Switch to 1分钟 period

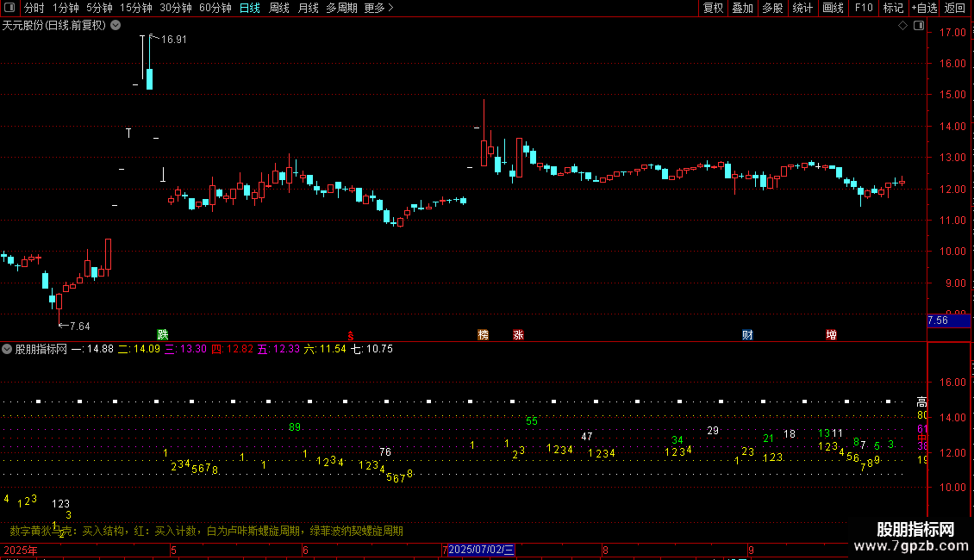point(66,8)
